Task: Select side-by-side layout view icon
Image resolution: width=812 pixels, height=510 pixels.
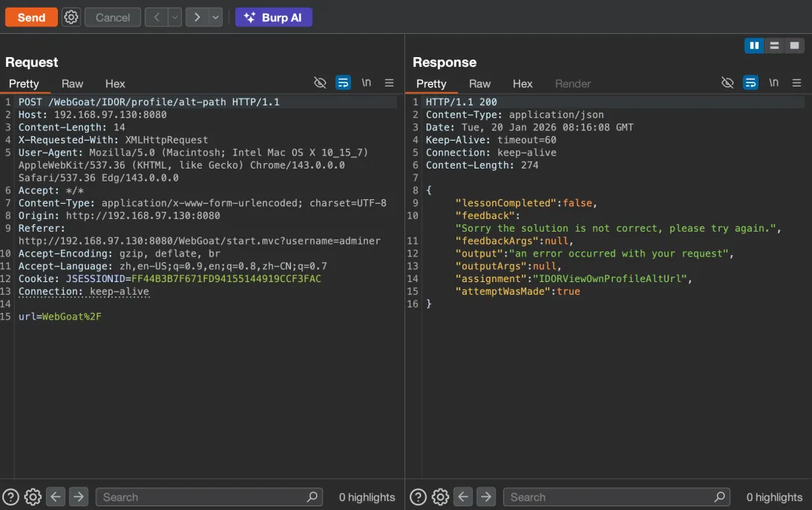Action: point(754,46)
